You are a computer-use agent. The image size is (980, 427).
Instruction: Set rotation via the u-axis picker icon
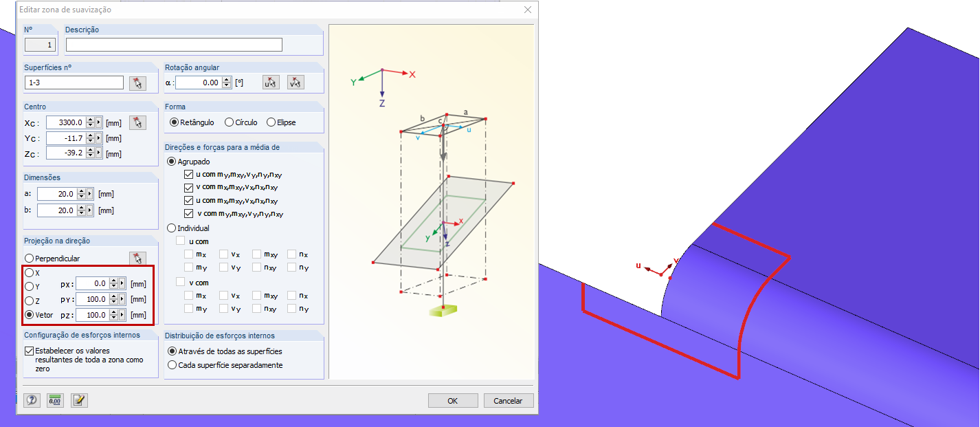(271, 82)
